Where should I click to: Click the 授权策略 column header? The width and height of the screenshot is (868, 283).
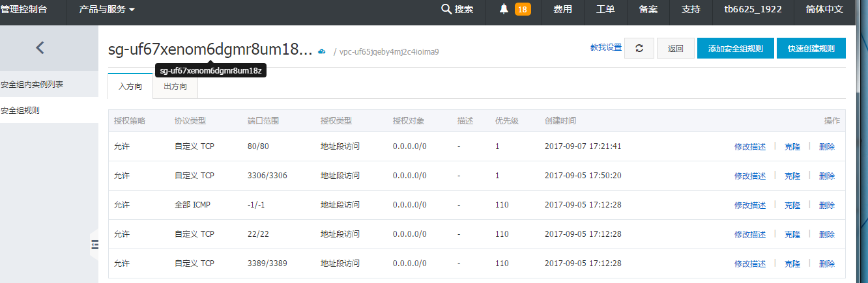(x=130, y=121)
